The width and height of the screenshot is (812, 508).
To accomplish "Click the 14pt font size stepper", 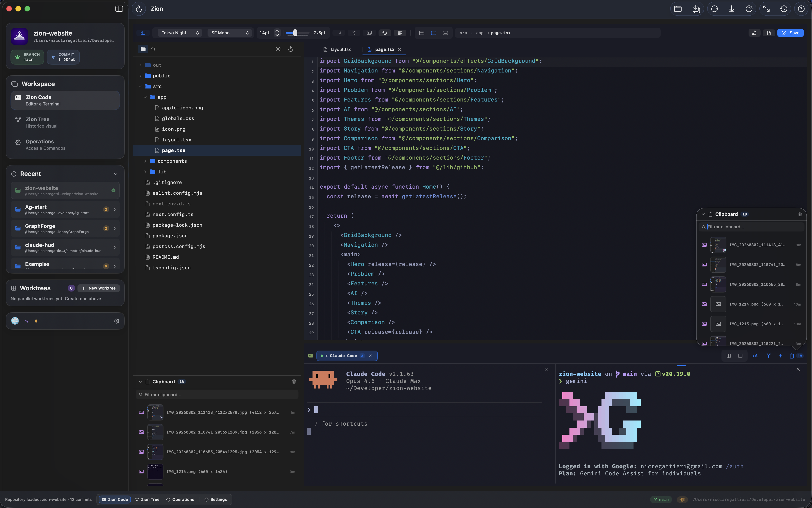I will (x=277, y=33).
